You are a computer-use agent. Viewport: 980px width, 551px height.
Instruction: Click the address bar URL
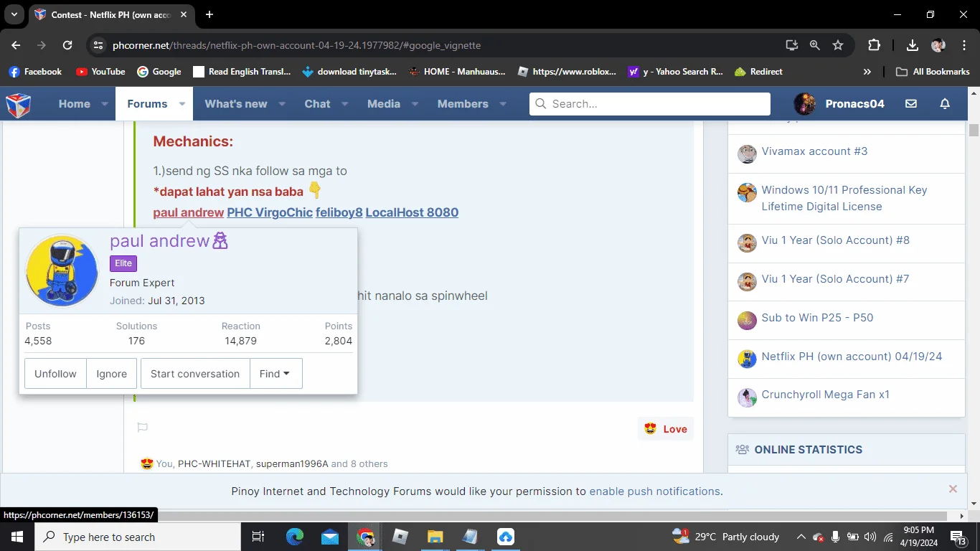coord(296,45)
